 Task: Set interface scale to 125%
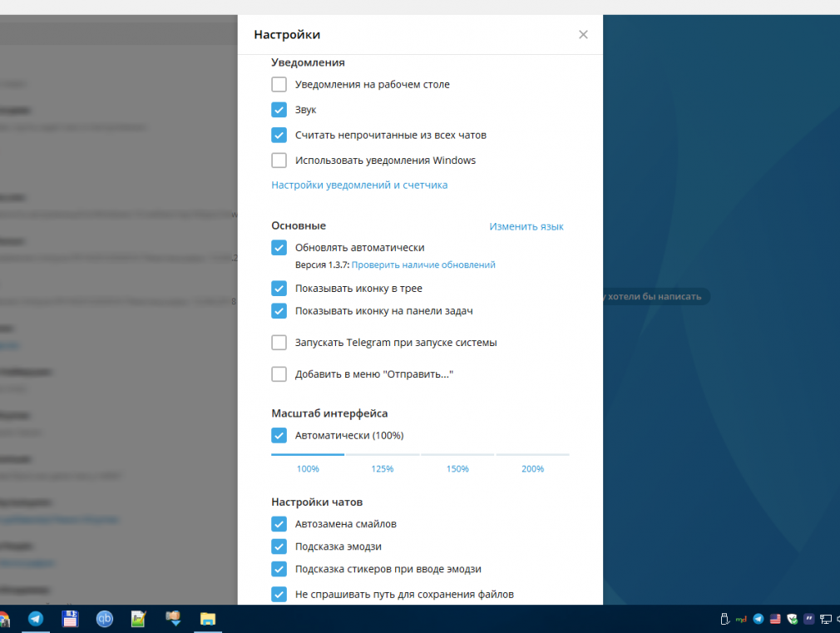point(383,468)
